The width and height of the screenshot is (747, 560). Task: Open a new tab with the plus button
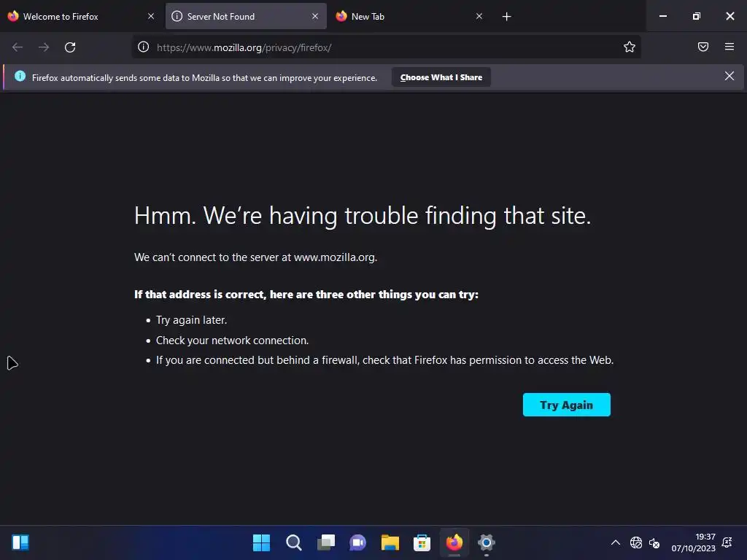[x=507, y=17]
